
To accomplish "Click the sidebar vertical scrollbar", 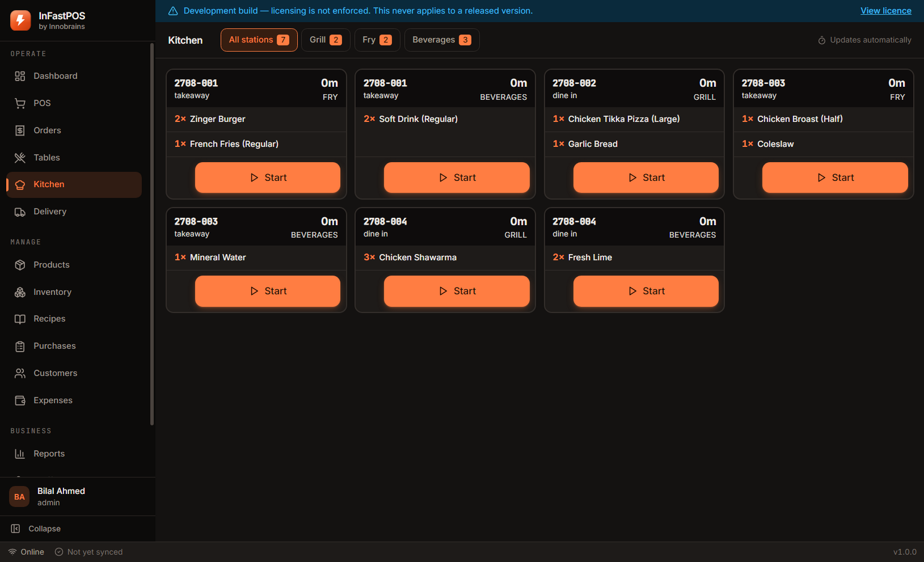I will click(152, 234).
